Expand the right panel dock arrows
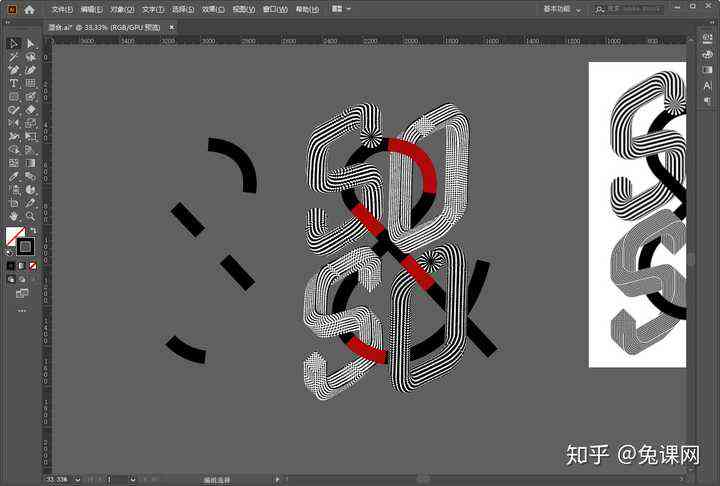The image size is (720, 486). (x=712, y=22)
